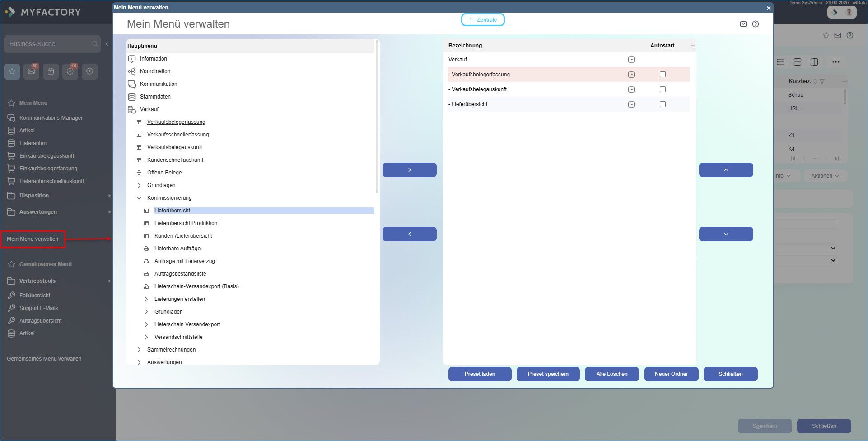Screen dimensions: 868x441
Task: Select Offene Belege in the tree
Action: (164, 173)
